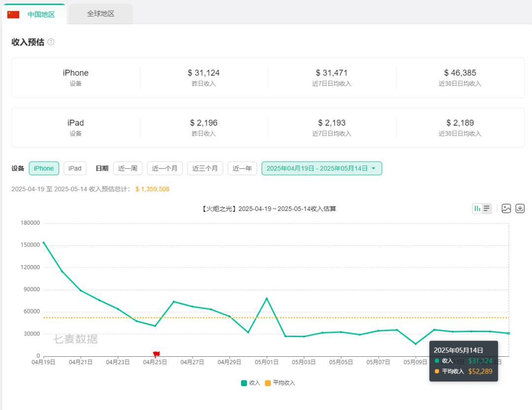Select iPhone device filter
532x410 pixels.
click(x=44, y=169)
